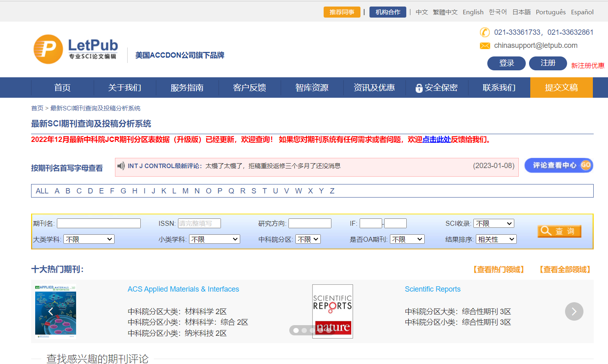
Task: Open the 结果排序 dropdown
Action: [496, 239]
